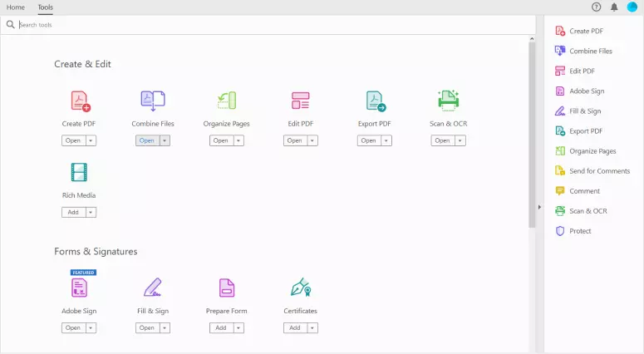Image resolution: width=644 pixels, height=354 pixels.
Task: Click the Edit PDF icon in right sidebar
Action: coord(560,71)
